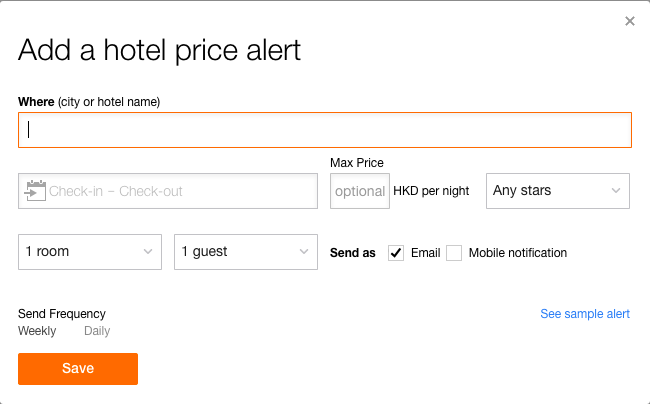Open the Any stars dropdown
Viewport: 650px width, 404px height.
tap(558, 191)
